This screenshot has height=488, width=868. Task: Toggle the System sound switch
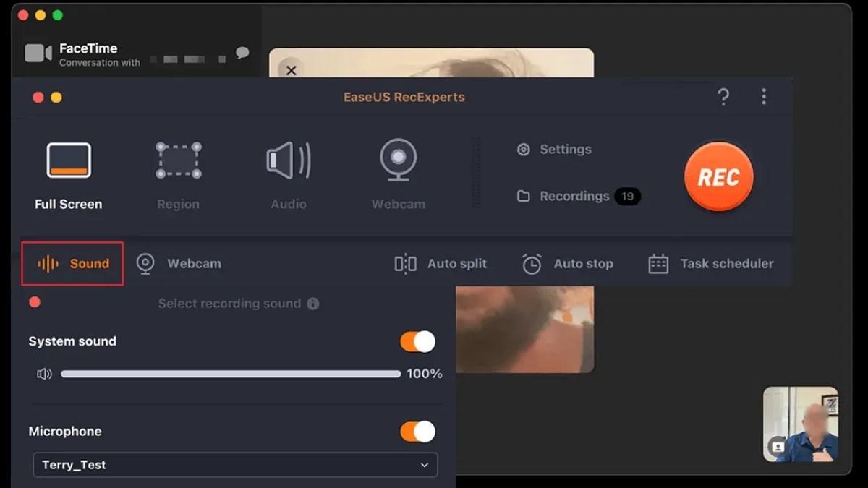pyautogui.click(x=418, y=341)
